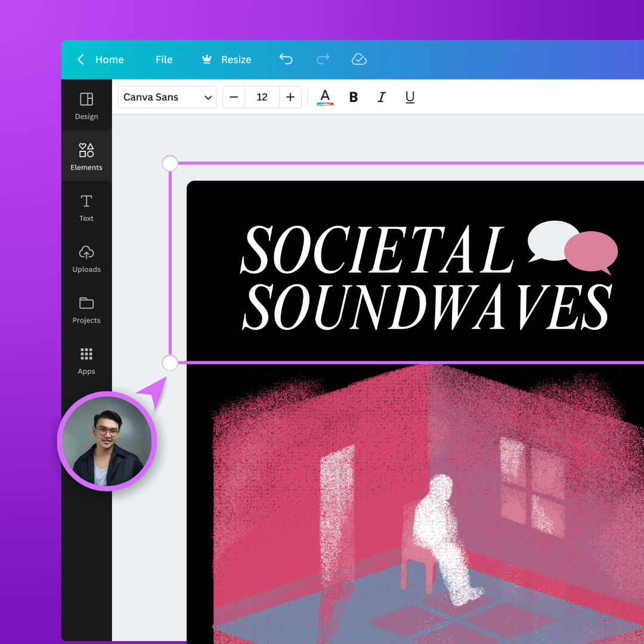Click the back chevron beside Home
The image size is (644, 644).
[x=81, y=60]
